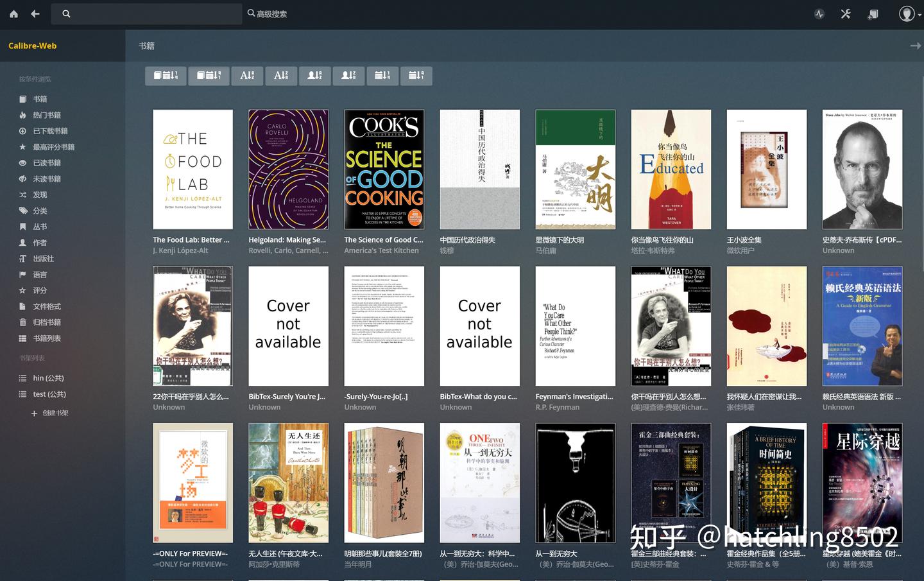The width and height of the screenshot is (924, 581).
Task: Sort titles alphabetically A to Z
Action: click(x=247, y=76)
